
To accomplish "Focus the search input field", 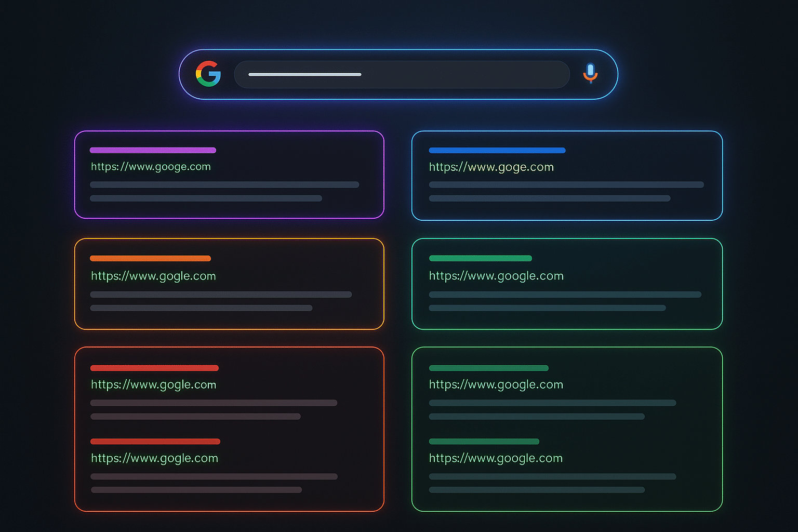I will point(402,74).
